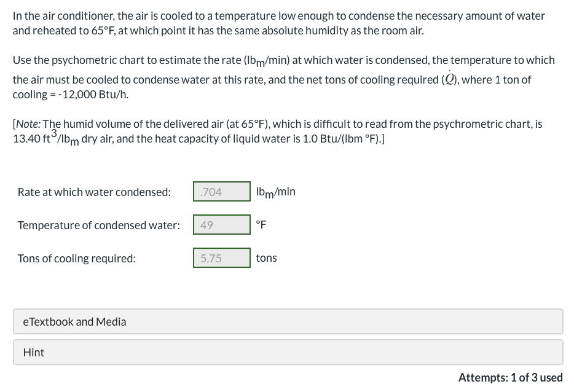The image size is (574, 392).
Task: Click the Note text about humid volume
Action: pos(277,130)
